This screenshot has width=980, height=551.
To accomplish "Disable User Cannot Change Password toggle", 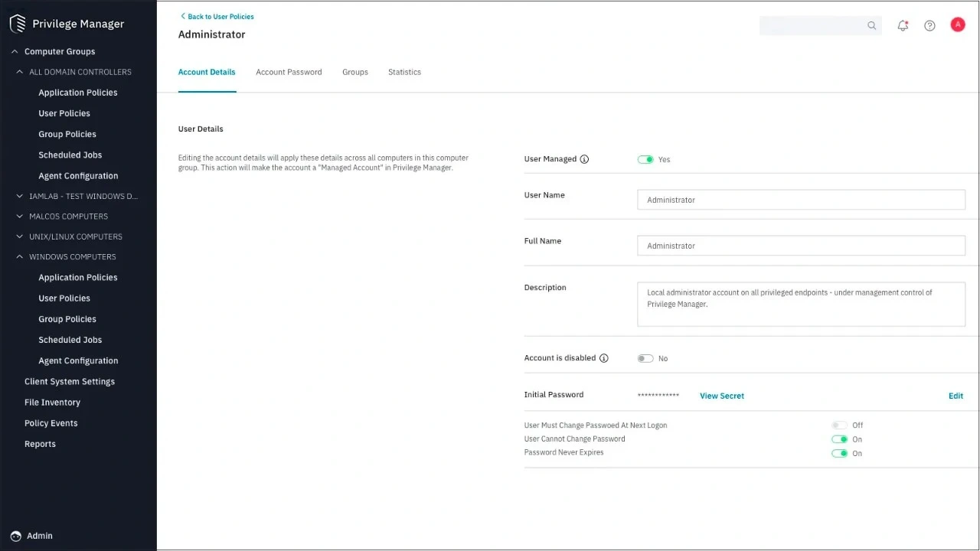I will 840,439.
